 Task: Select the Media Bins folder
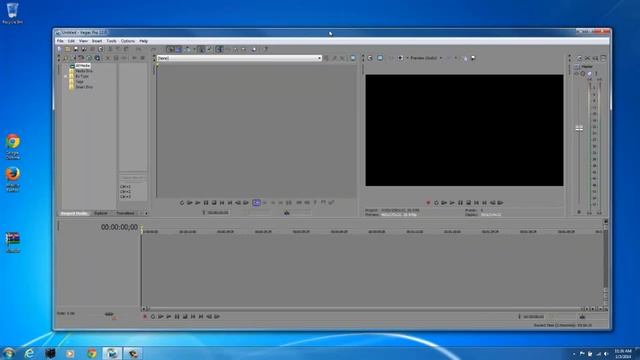click(x=84, y=71)
